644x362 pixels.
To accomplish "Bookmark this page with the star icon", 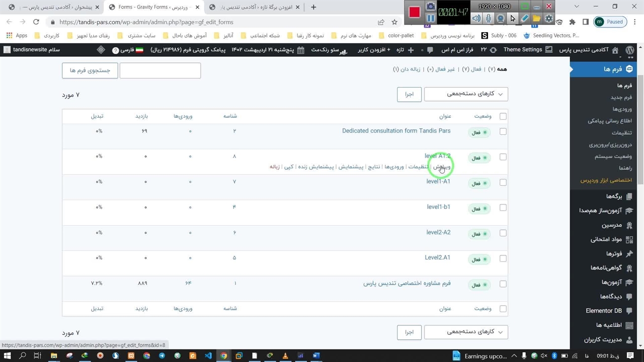I will click(394, 22).
